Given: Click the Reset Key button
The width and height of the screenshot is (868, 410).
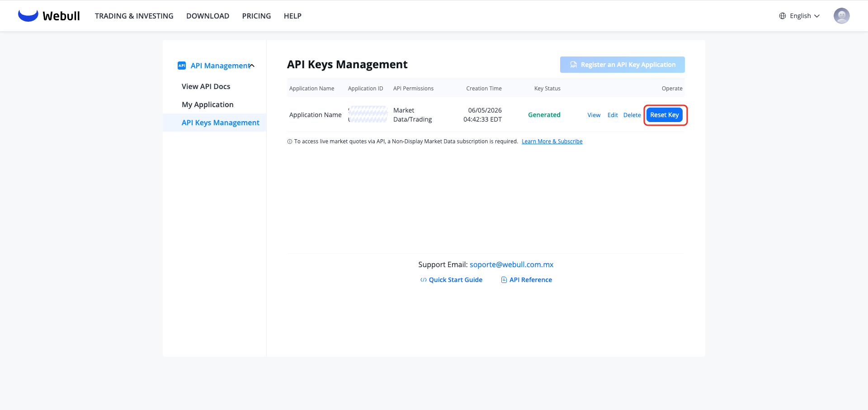Looking at the screenshot, I should 665,115.
